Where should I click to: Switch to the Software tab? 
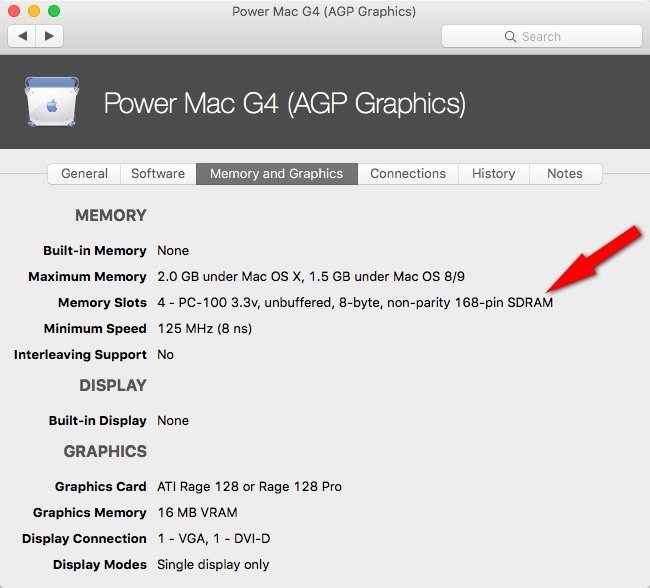click(158, 173)
